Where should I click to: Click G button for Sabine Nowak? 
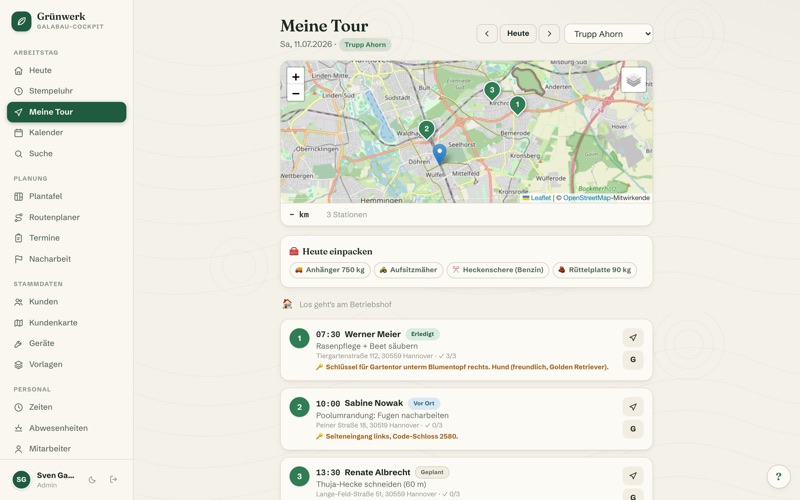pyautogui.click(x=633, y=429)
